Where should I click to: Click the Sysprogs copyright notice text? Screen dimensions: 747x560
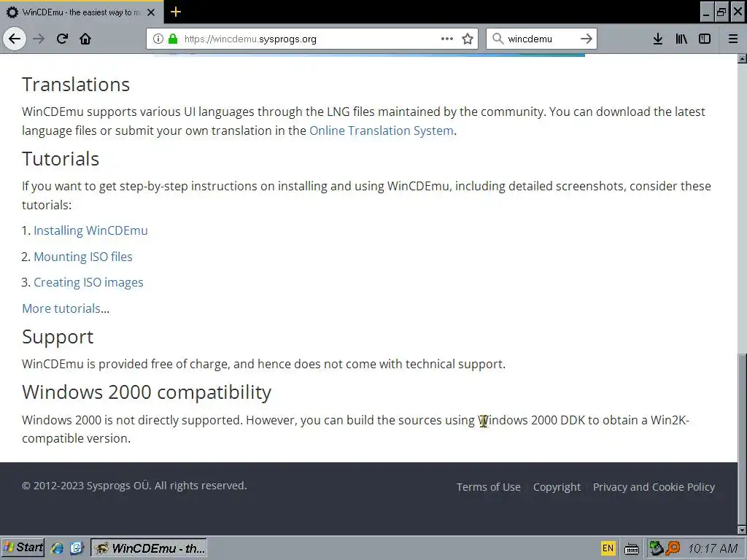tap(134, 486)
